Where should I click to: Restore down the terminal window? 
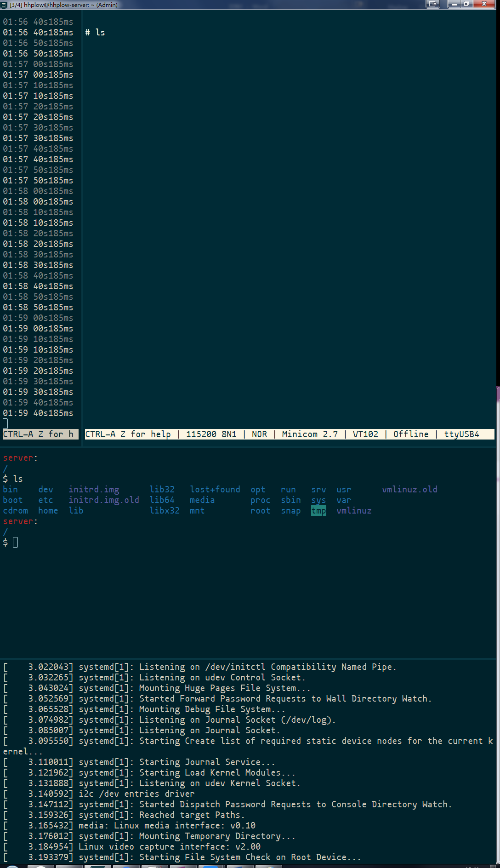point(466,4)
